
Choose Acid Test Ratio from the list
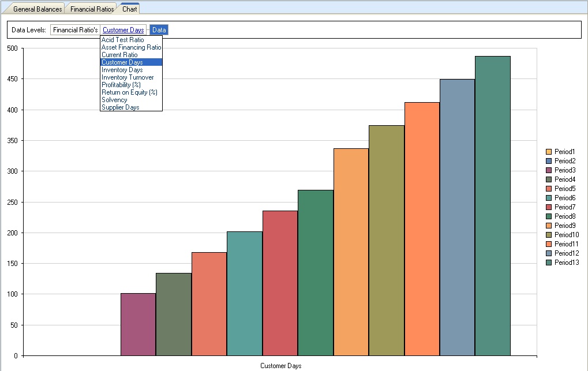(x=122, y=40)
